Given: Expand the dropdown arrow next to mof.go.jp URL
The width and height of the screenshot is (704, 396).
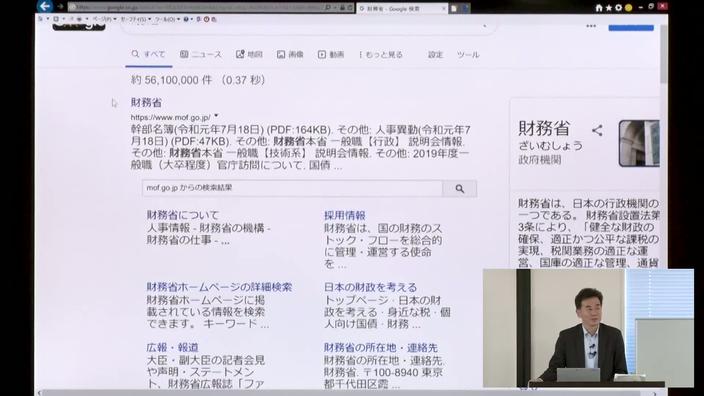Looking at the screenshot, I should coord(216,116).
